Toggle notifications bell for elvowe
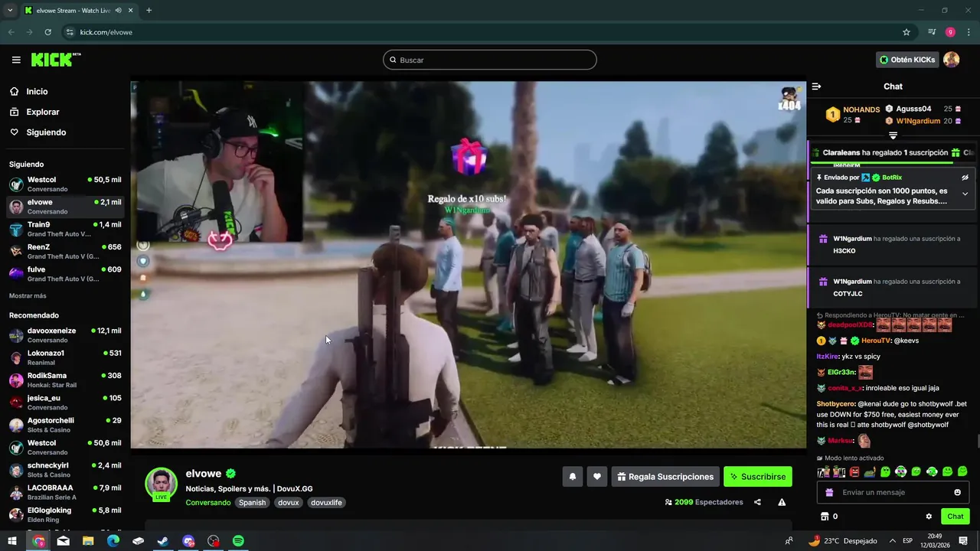The width and height of the screenshot is (980, 551). pos(572,477)
